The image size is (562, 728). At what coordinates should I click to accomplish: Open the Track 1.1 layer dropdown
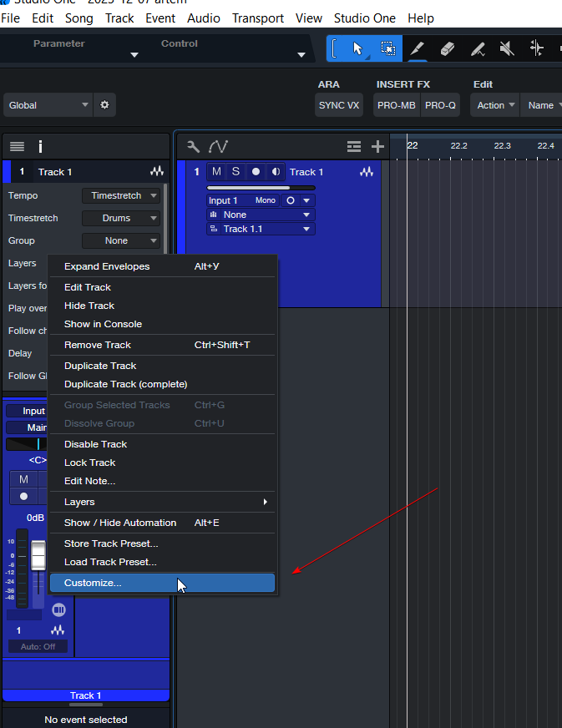click(261, 229)
